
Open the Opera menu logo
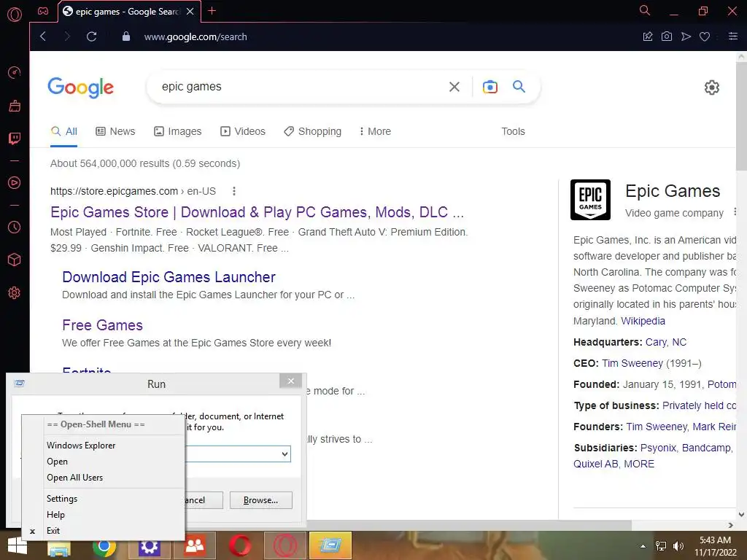tap(15, 15)
